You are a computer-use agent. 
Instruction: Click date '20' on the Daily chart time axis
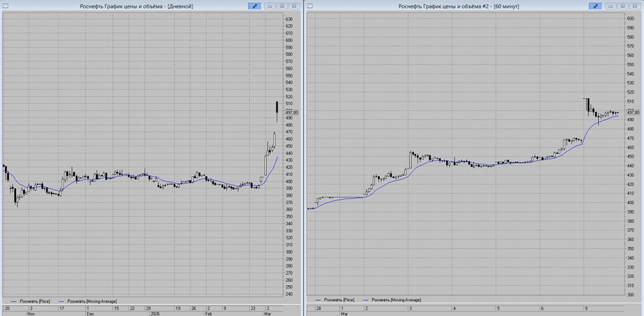point(6,308)
